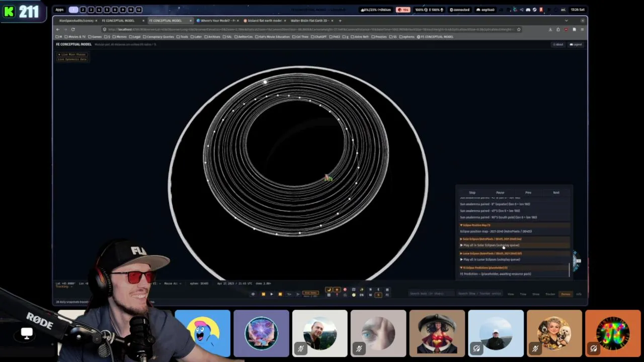Open a new browser tab with plus
The height and width of the screenshot is (362, 644).
pos(340,21)
